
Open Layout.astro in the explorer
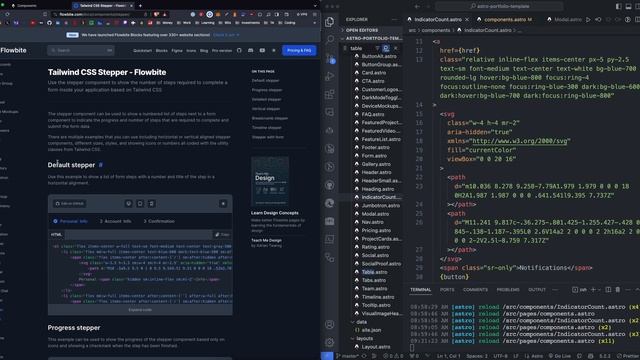click(x=376, y=347)
